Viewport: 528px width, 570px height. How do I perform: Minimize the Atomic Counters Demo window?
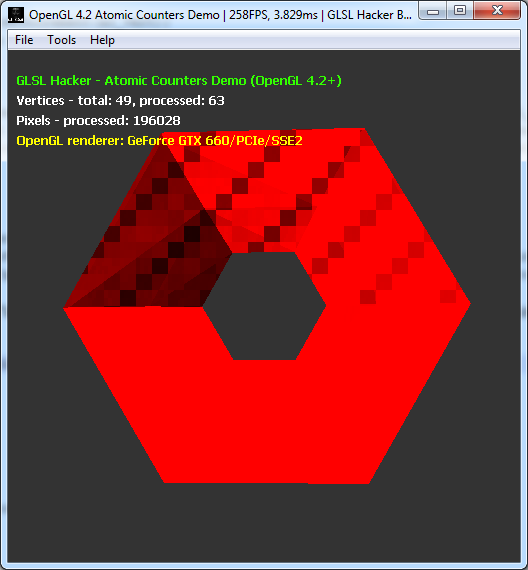coord(432,11)
